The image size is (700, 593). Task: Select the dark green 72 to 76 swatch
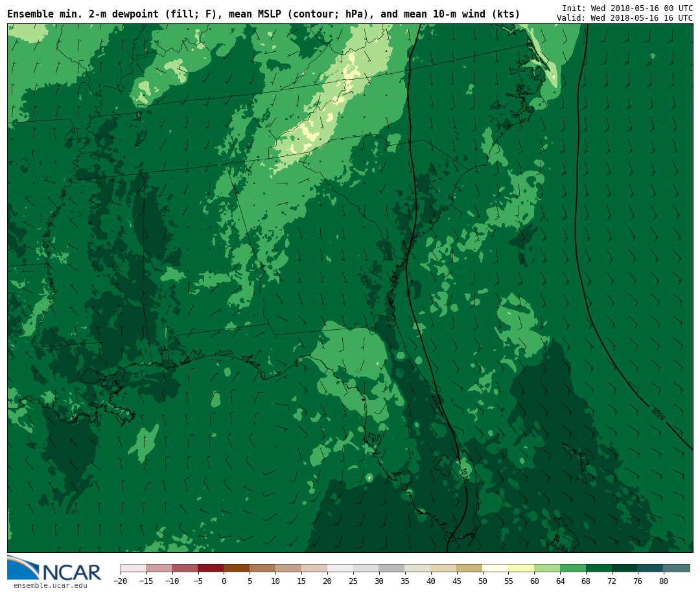tap(625, 568)
